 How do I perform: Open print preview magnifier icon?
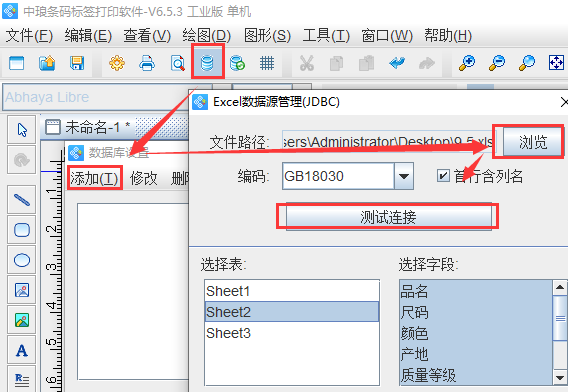pyautogui.click(x=178, y=63)
